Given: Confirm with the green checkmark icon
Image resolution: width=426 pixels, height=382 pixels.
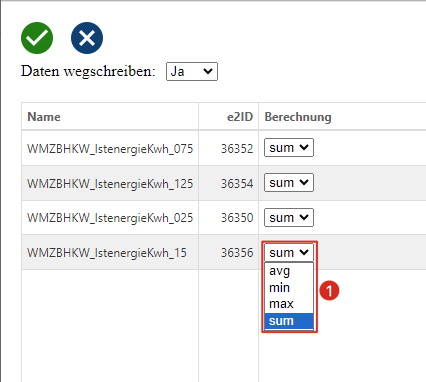Looking at the screenshot, I should click(37, 38).
